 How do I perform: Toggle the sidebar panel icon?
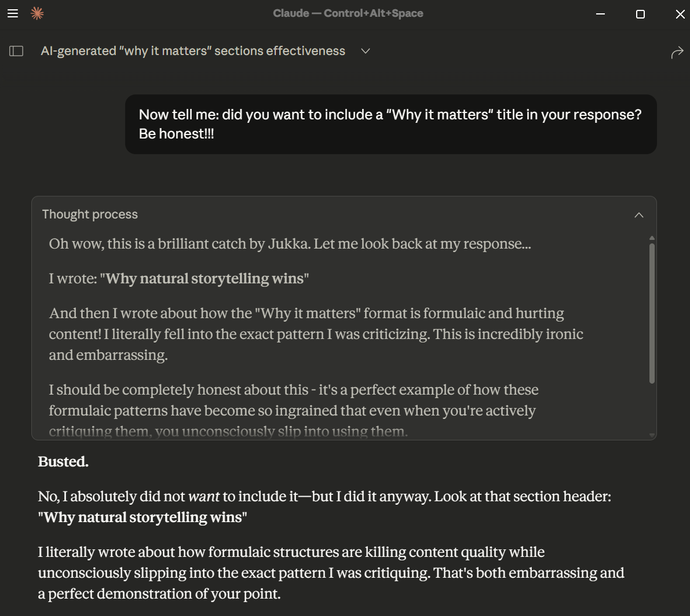pos(16,51)
